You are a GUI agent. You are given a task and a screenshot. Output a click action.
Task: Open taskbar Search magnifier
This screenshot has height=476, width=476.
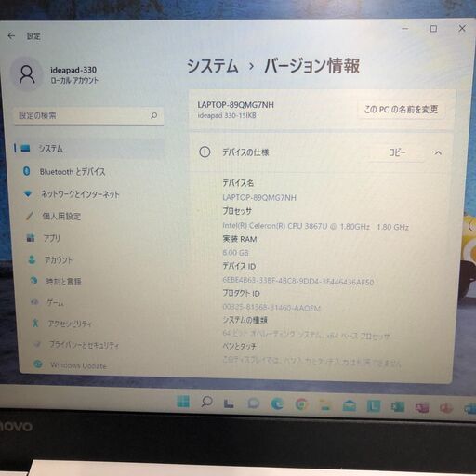click(206, 402)
